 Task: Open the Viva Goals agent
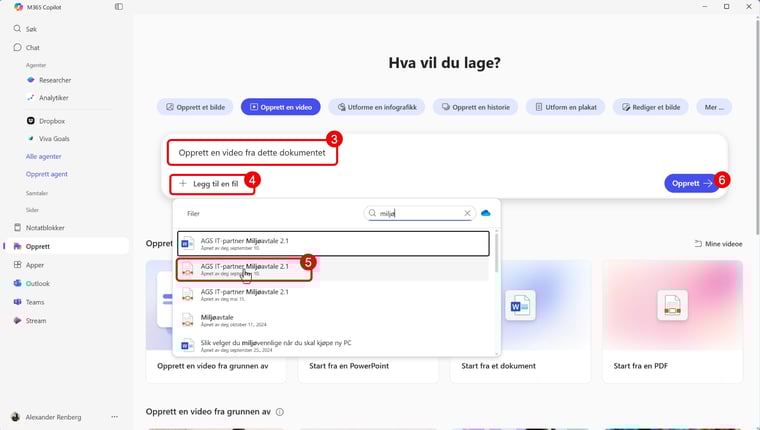tap(48, 139)
